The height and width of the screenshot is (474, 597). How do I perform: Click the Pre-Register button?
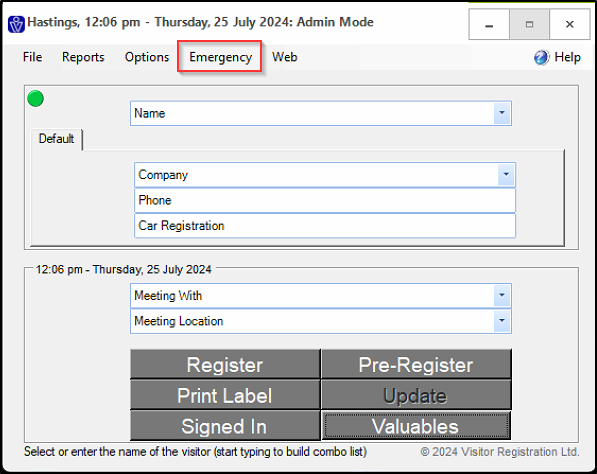tap(416, 364)
